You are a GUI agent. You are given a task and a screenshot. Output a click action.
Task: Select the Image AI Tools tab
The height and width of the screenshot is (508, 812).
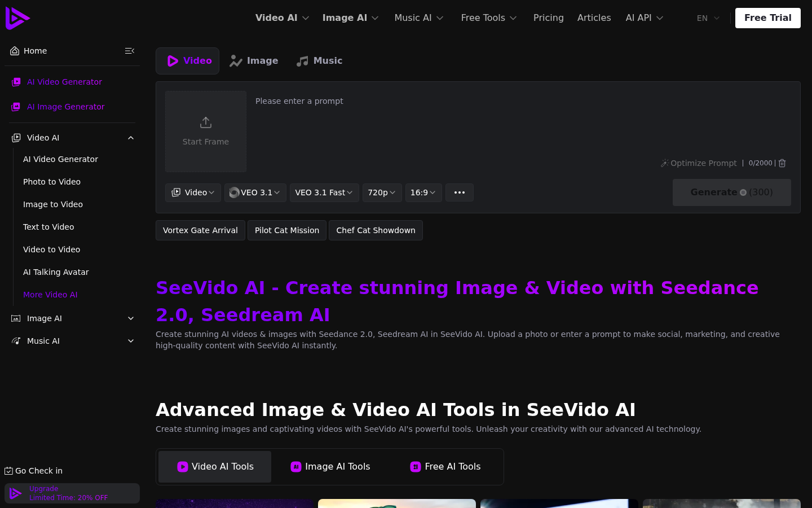click(330, 467)
